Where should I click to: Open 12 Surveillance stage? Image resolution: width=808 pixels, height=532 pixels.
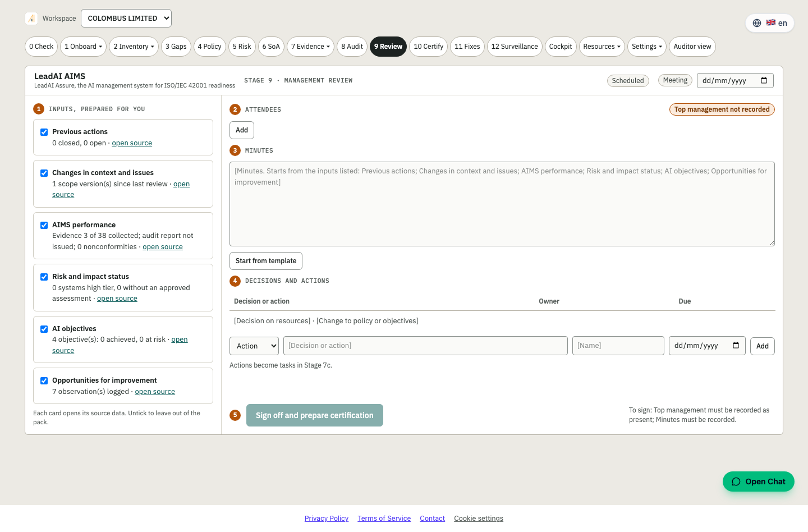pos(515,47)
